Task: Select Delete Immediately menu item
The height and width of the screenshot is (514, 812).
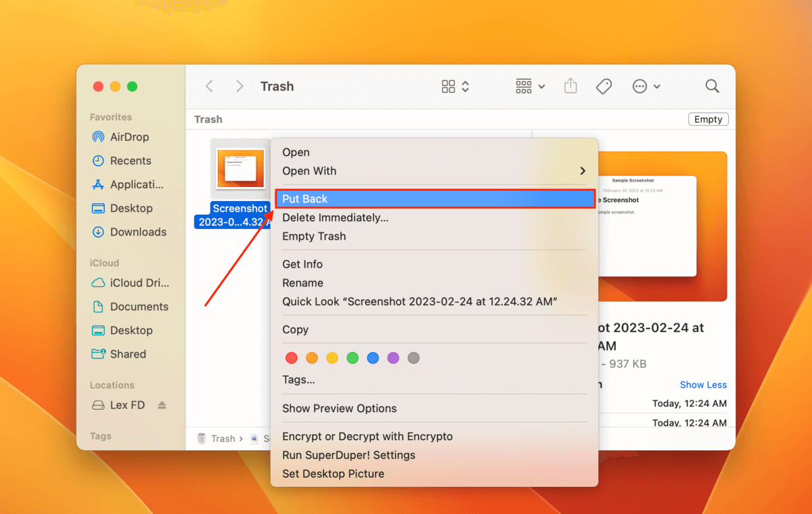Action: (x=335, y=218)
